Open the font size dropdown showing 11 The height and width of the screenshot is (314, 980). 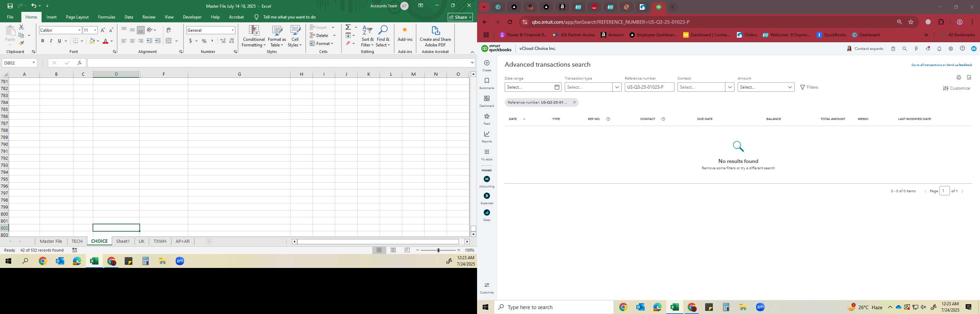(95, 30)
